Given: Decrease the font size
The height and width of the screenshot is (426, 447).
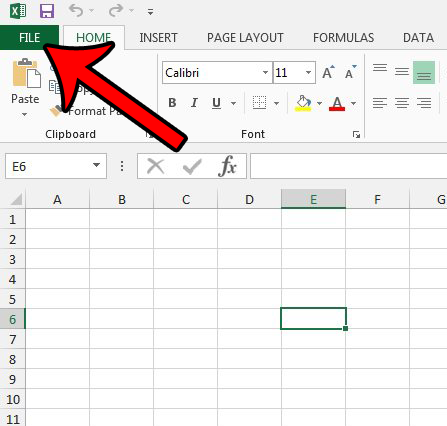Looking at the screenshot, I should click(x=350, y=72).
